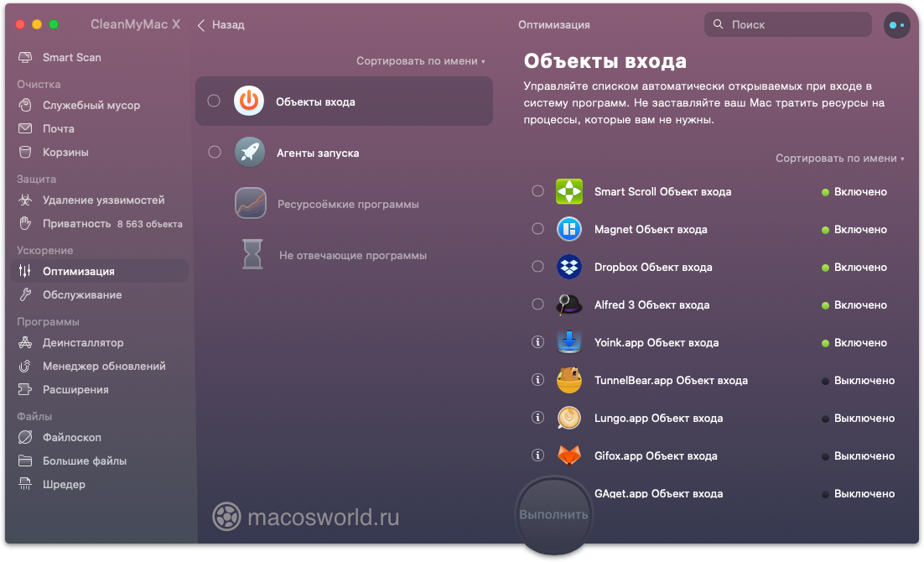Click the TunnelBear bear icon
The width and height of the screenshot is (924, 562).
point(569,380)
